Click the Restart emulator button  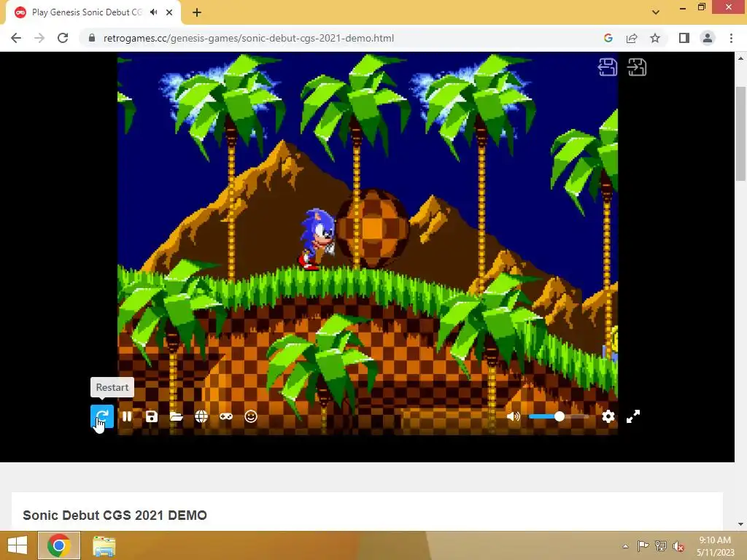click(102, 416)
